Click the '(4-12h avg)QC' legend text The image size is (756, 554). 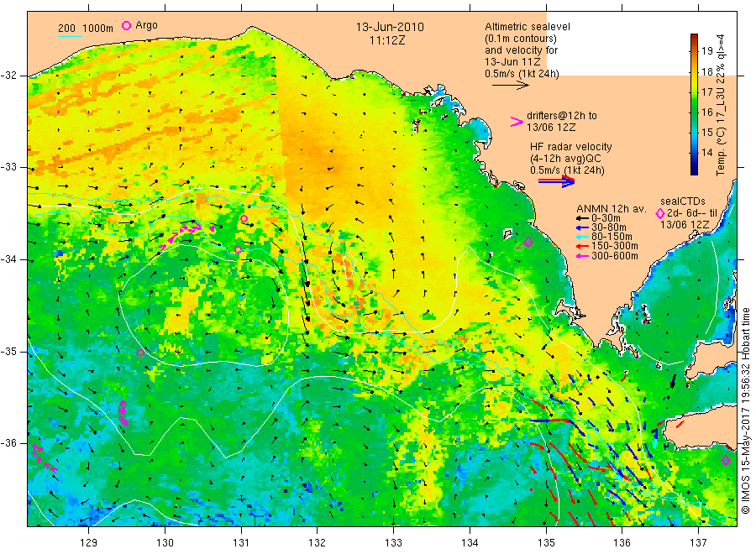[x=565, y=159]
